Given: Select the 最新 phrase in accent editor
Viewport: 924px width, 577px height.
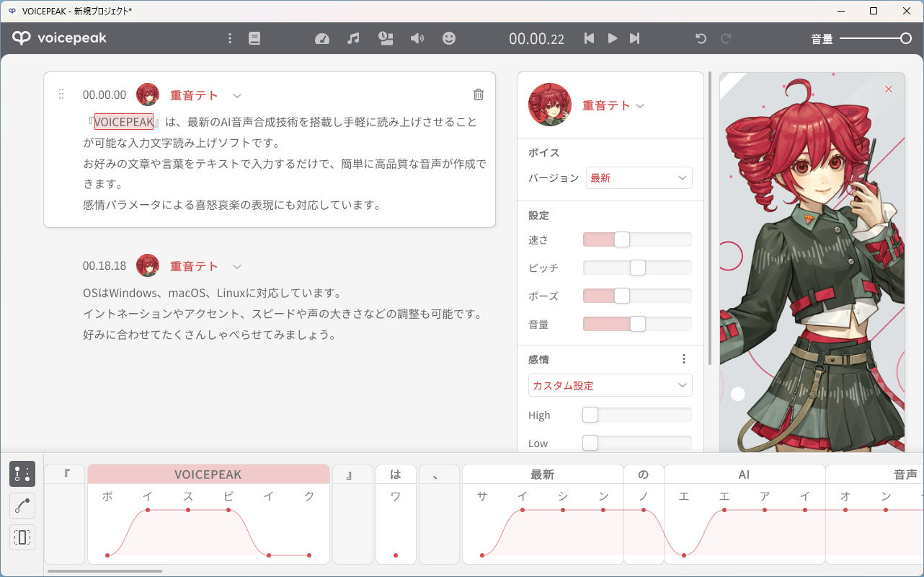Looking at the screenshot, I should click(543, 474).
